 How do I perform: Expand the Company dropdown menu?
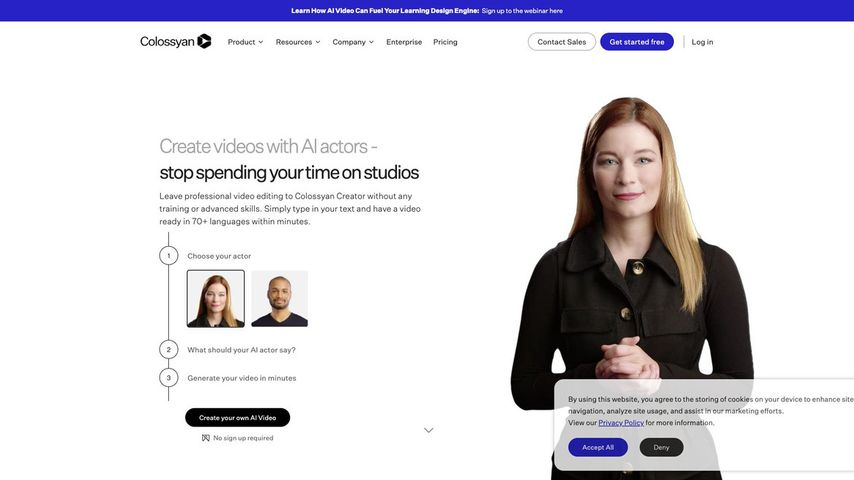(353, 42)
